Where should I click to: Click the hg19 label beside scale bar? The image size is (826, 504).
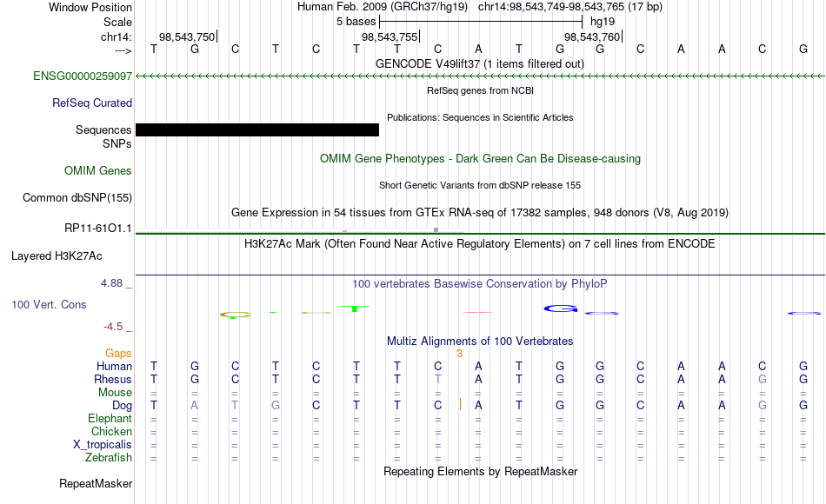603,22
